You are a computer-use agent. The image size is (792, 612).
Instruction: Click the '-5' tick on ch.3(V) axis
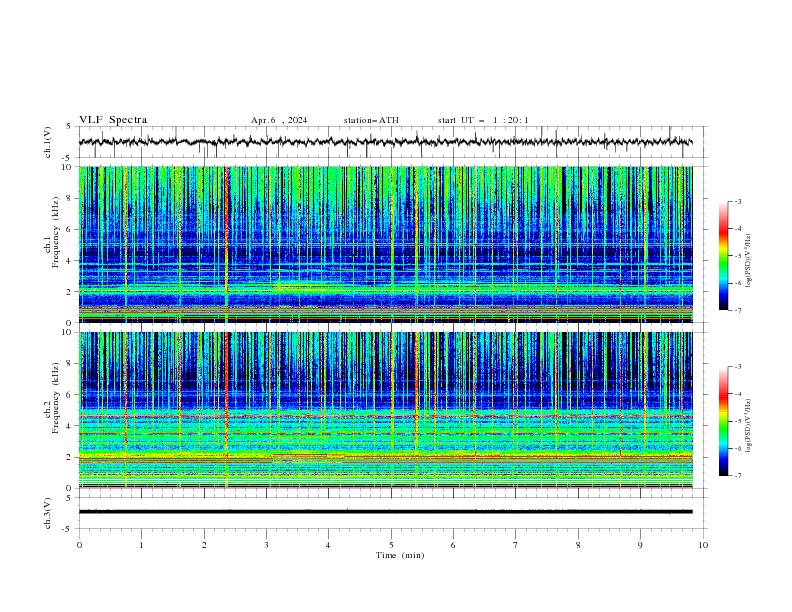pyautogui.click(x=67, y=529)
